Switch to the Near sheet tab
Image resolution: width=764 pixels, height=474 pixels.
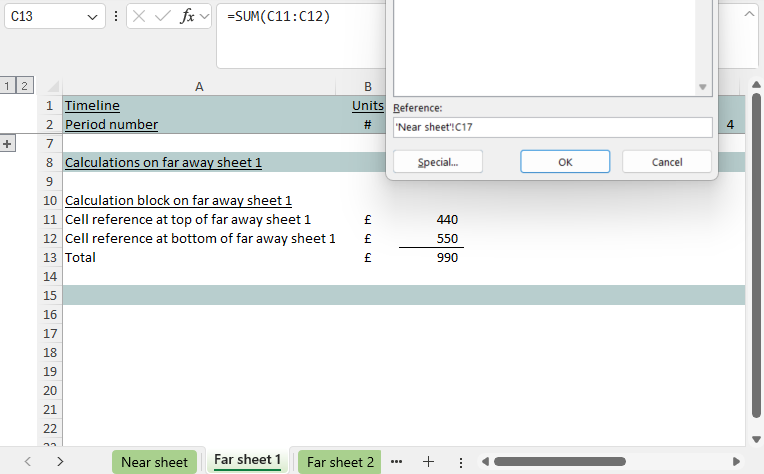point(154,462)
